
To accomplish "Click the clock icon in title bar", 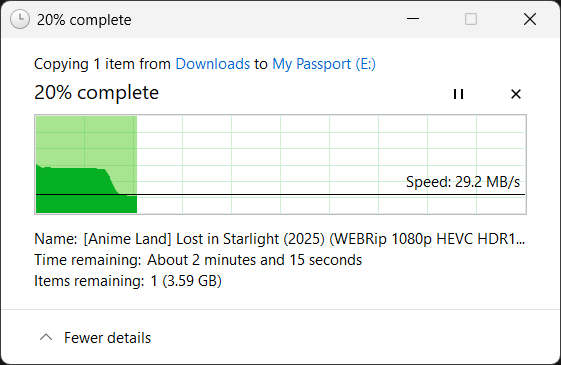I will point(20,19).
